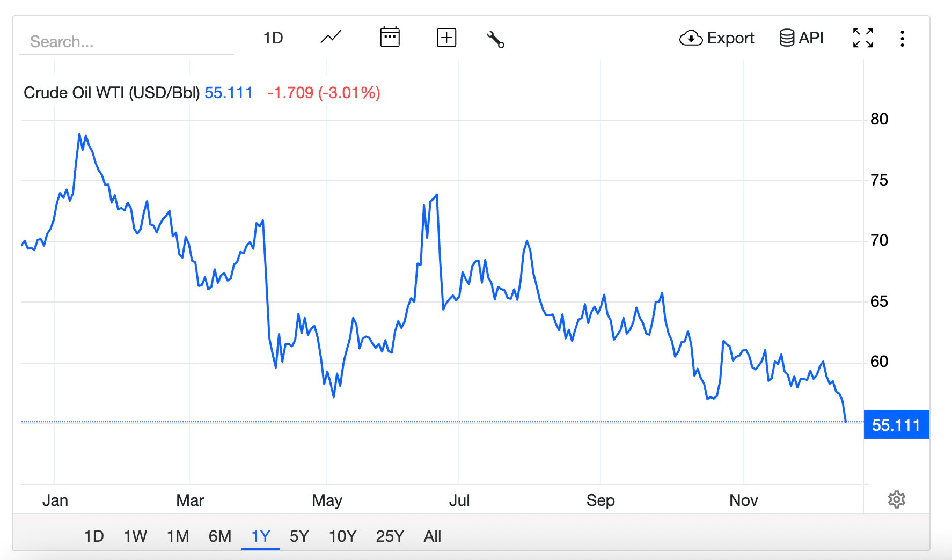Image resolution: width=952 pixels, height=560 pixels.
Task: Activate the All timeframe view
Action: pyautogui.click(x=433, y=535)
